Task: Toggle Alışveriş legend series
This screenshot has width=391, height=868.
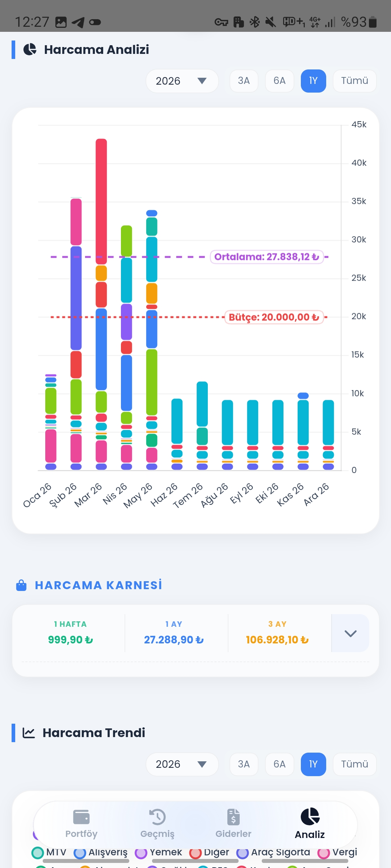Action: pyautogui.click(x=100, y=852)
